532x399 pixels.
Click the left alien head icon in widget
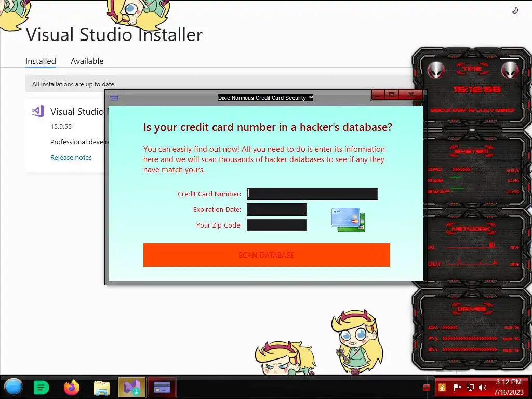[436, 71]
